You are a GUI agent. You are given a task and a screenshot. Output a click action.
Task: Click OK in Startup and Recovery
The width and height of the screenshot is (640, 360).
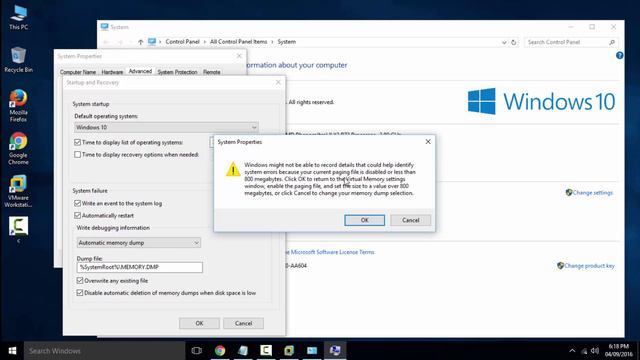pyautogui.click(x=199, y=323)
